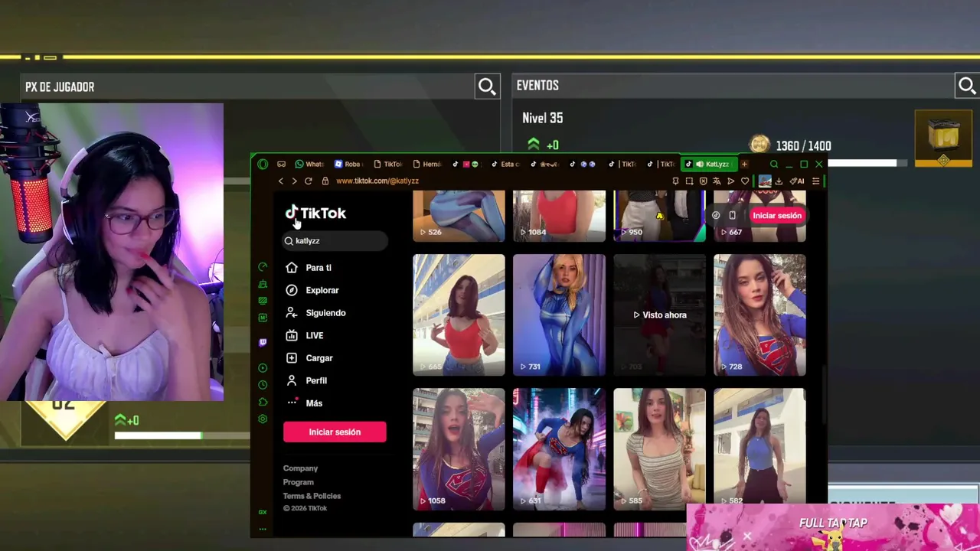Screen dimensions: 980x551
Task: Click the TikTok page vertical scrollbar
Action: (x=824, y=394)
